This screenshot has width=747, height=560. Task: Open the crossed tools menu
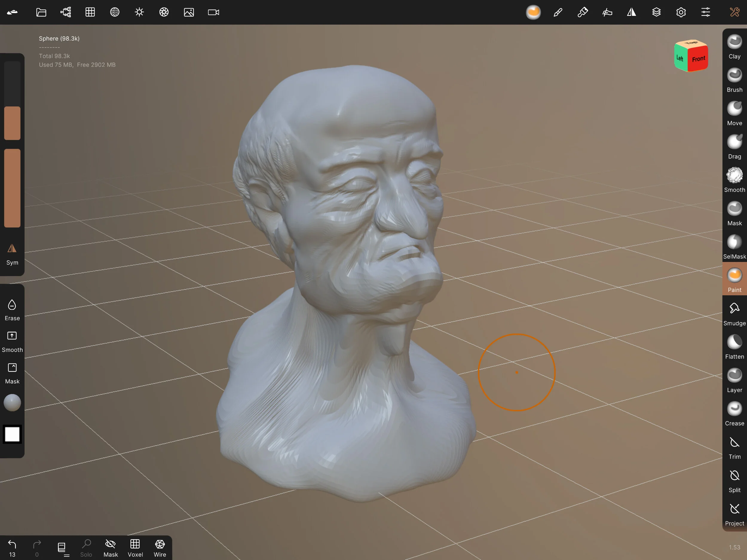(x=734, y=13)
